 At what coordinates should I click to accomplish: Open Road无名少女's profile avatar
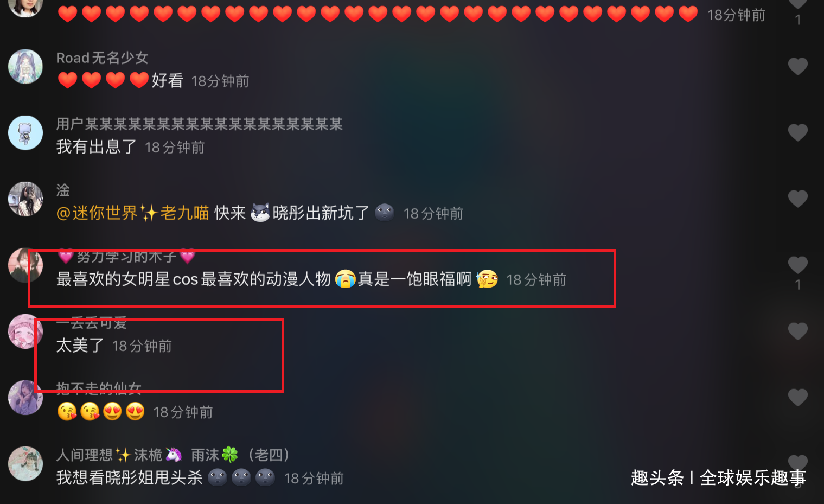tap(25, 67)
